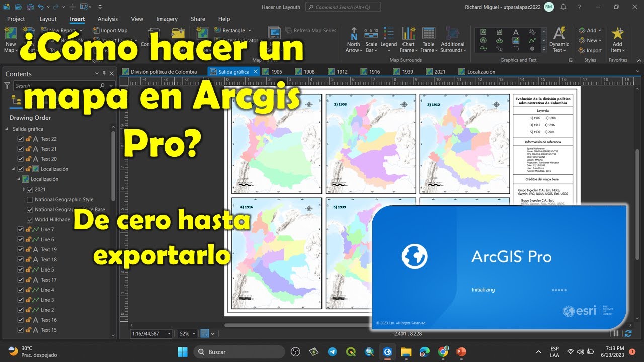Uncheck Text 21 visibility
Screen dimensions: 644x362
(x=21, y=149)
